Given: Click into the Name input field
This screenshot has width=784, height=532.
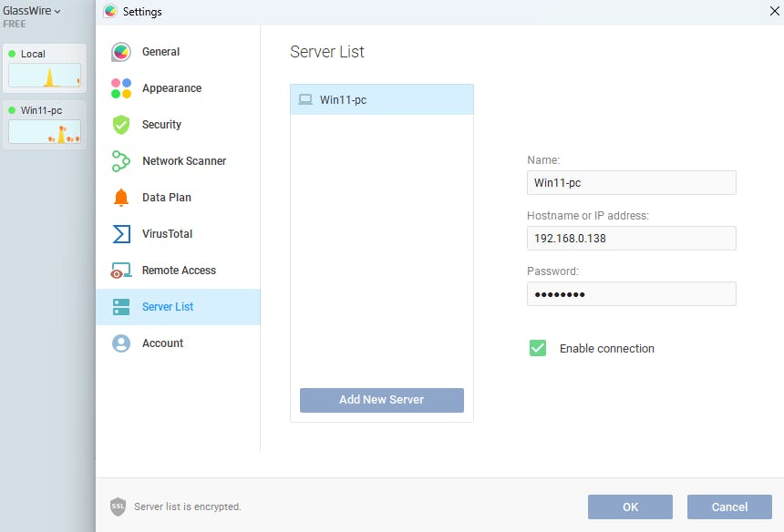Looking at the screenshot, I should [632, 183].
